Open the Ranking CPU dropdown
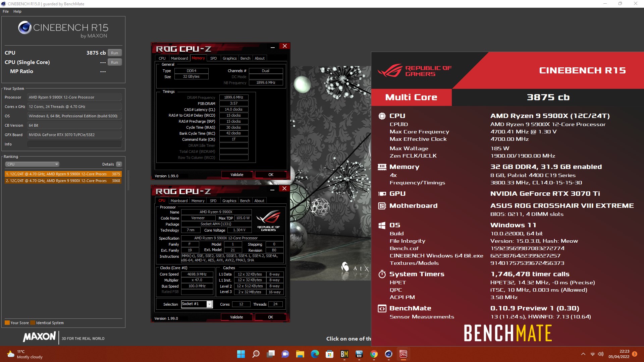The height and width of the screenshot is (362, 644). pos(32,164)
